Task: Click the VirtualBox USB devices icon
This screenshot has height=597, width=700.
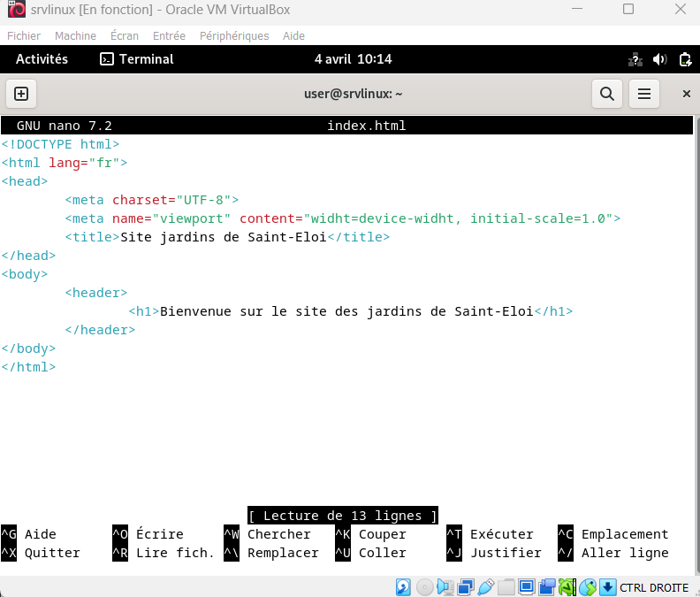Action: coord(485,587)
